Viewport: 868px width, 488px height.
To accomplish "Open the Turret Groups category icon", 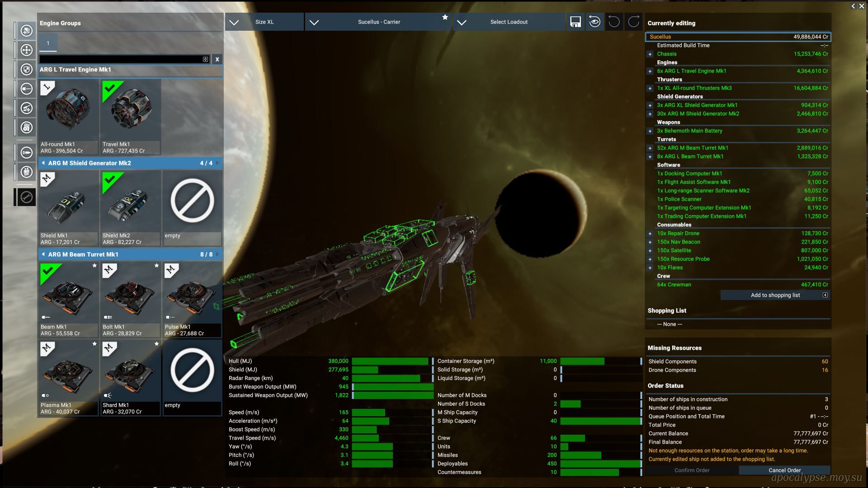I will [27, 108].
